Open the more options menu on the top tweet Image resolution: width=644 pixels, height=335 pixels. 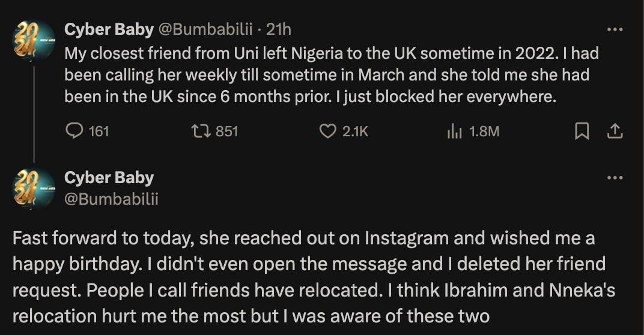coord(615,29)
